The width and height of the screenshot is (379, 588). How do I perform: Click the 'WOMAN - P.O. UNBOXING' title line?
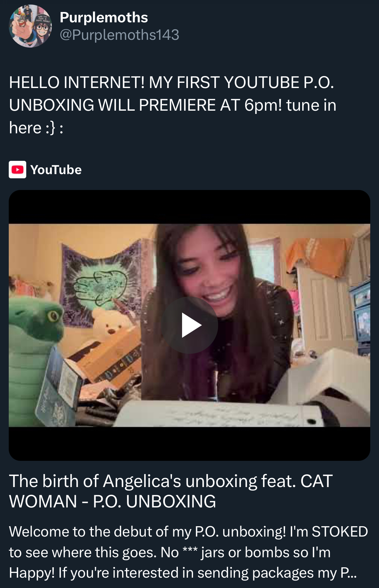[112, 502]
